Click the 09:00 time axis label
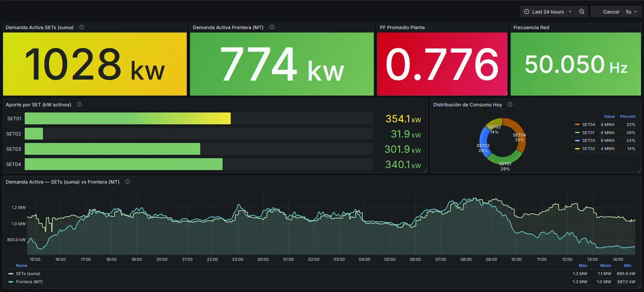This screenshot has height=292, width=644. point(491,259)
